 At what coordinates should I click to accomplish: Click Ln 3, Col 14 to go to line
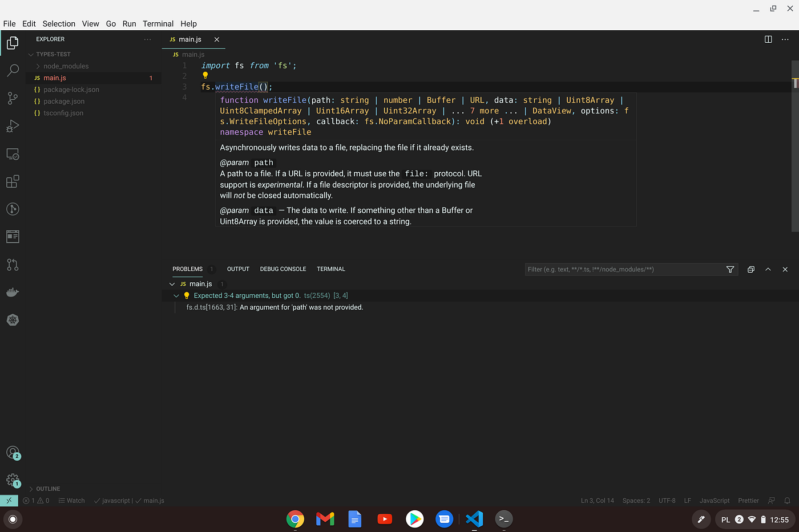click(597, 500)
